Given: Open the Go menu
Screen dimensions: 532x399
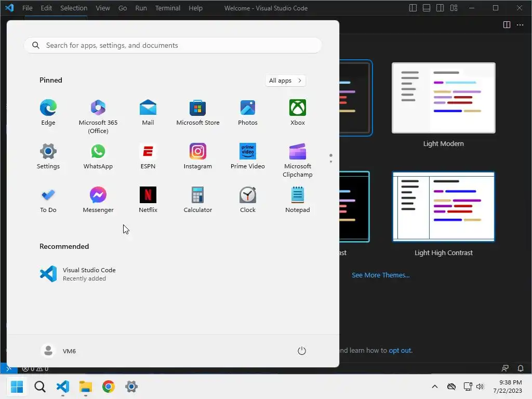Looking at the screenshot, I should 123,8.
